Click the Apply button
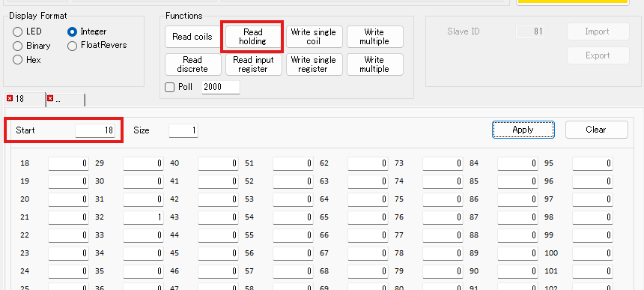 [523, 130]
